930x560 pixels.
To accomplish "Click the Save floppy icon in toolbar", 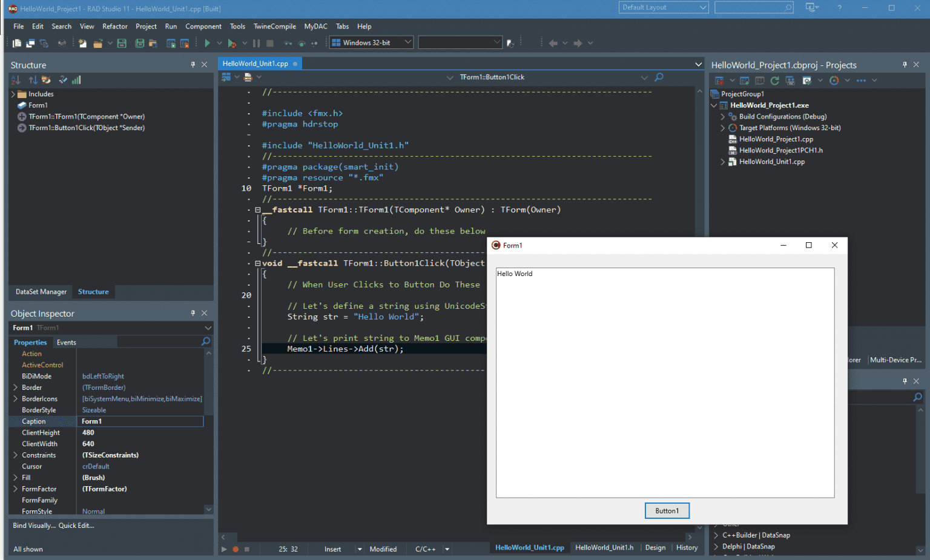I will [x=122, y=43].
